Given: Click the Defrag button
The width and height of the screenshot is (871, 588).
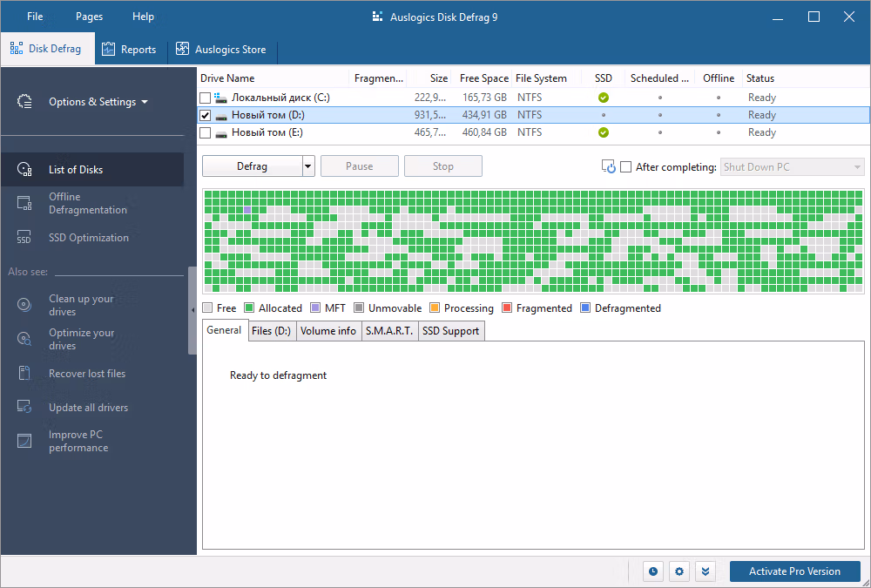Looking at the screenshot, I should point(253,166).
